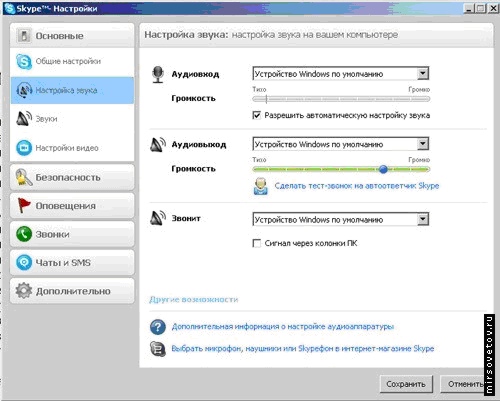Click the camera icon beside Настройки видео

24,147
